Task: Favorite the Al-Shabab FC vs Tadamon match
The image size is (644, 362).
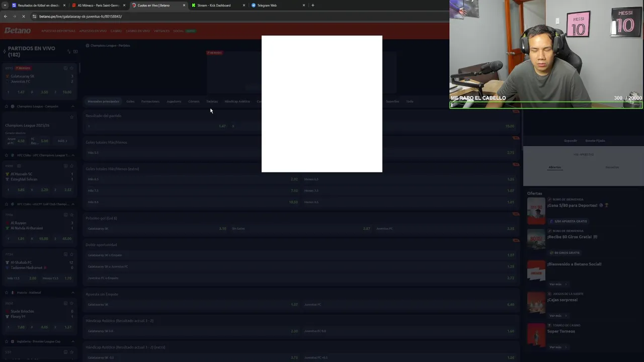Action: (72, 254)
